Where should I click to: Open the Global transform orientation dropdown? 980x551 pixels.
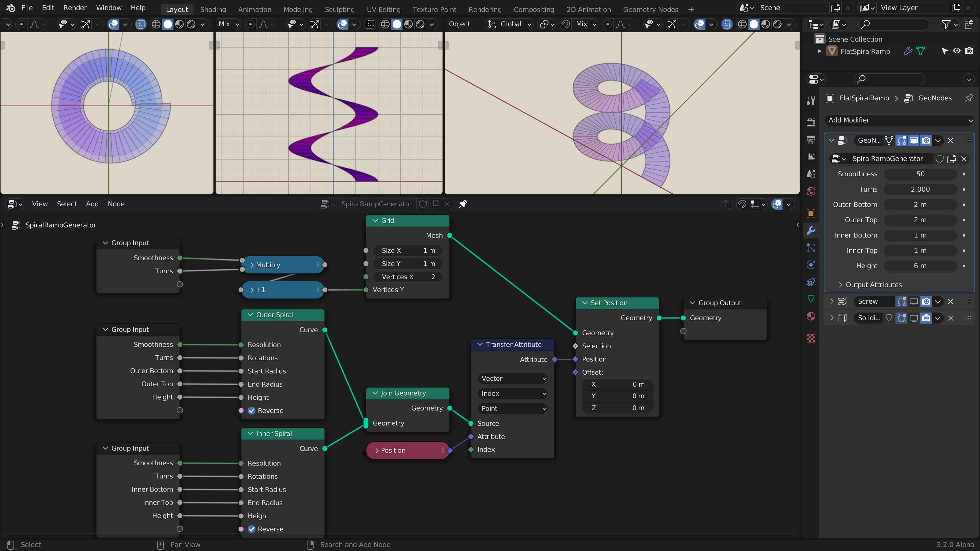[510, 24]
